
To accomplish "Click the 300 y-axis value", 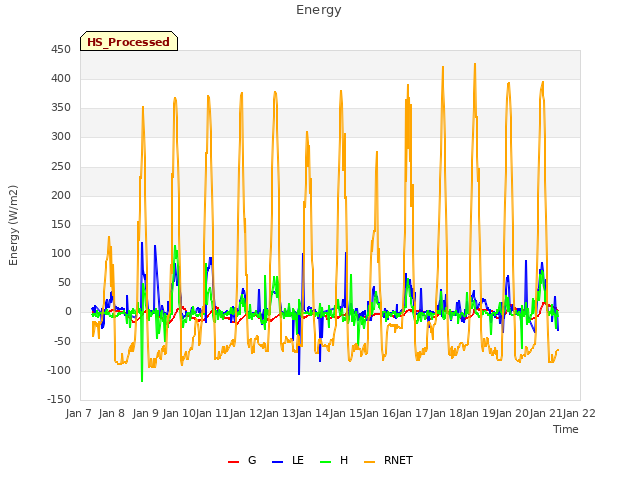I will (x=61, y=137).
